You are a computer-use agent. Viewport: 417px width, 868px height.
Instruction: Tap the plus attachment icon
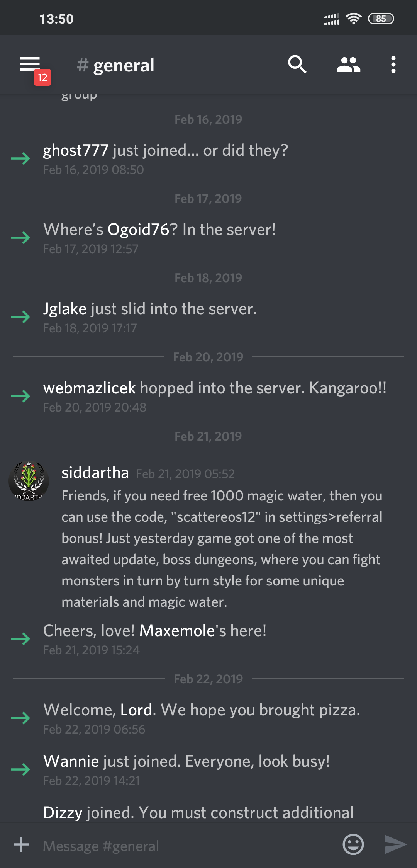click(21, 844)
